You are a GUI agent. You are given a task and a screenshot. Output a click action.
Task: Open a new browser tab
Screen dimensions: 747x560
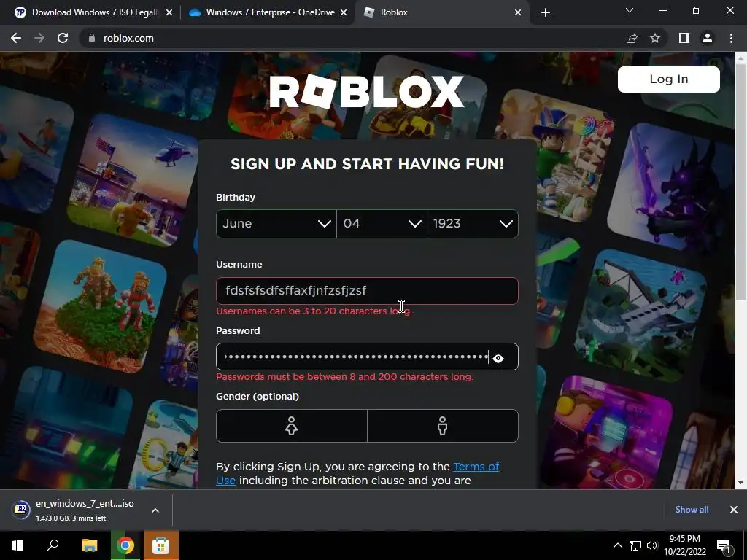tap(546, 12)
